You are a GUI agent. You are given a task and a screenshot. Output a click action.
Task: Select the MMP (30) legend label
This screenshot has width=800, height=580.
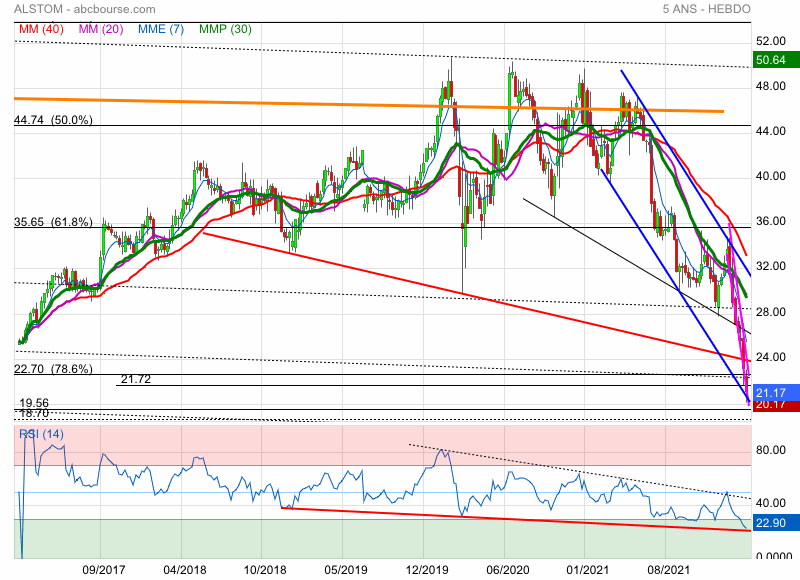(226, 29)
